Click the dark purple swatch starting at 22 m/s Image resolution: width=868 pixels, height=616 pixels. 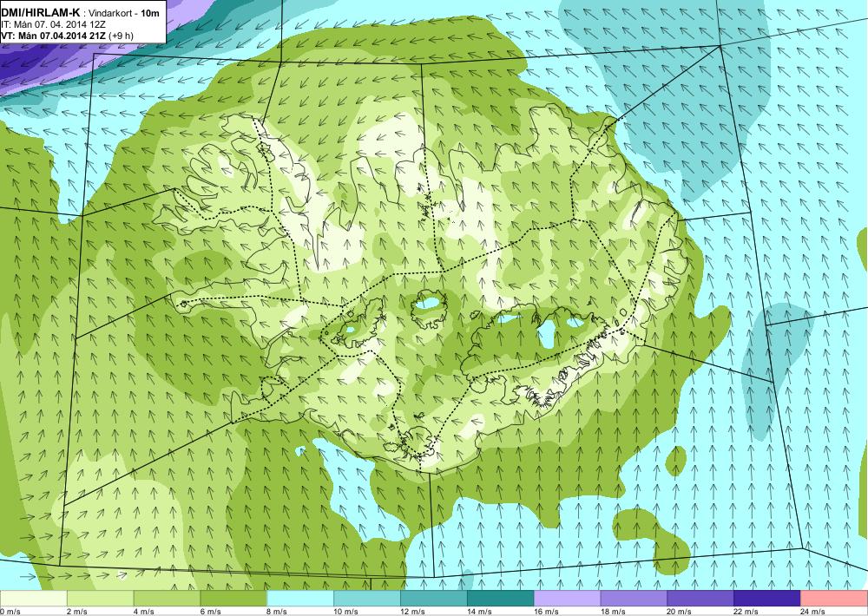[767, 599]
